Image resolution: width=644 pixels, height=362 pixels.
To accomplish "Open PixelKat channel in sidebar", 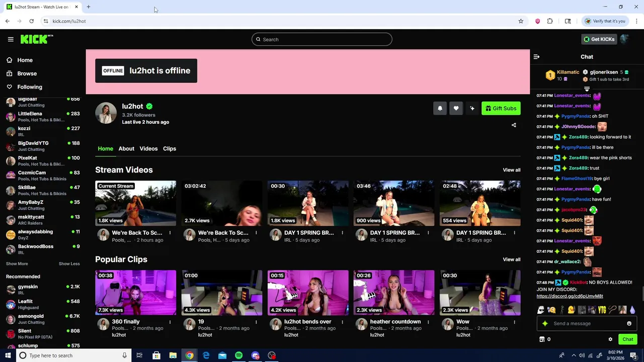I will 43,161.
